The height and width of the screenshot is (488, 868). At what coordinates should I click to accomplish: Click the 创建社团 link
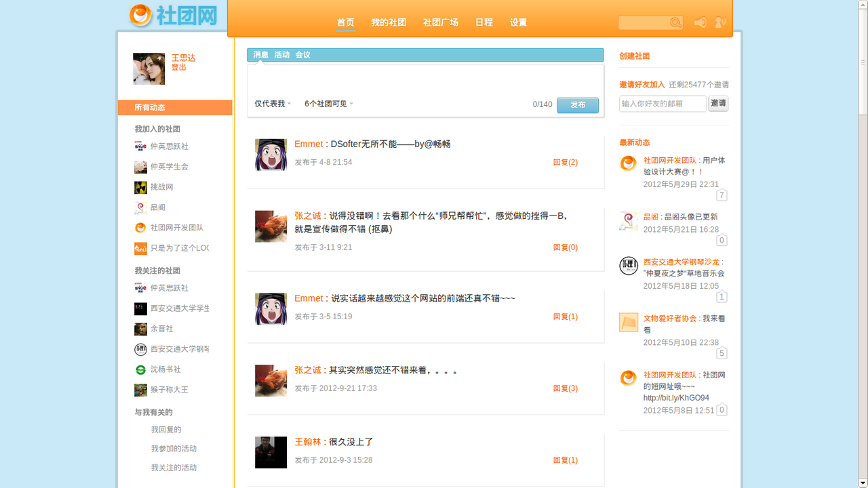[x=634, y=56]
